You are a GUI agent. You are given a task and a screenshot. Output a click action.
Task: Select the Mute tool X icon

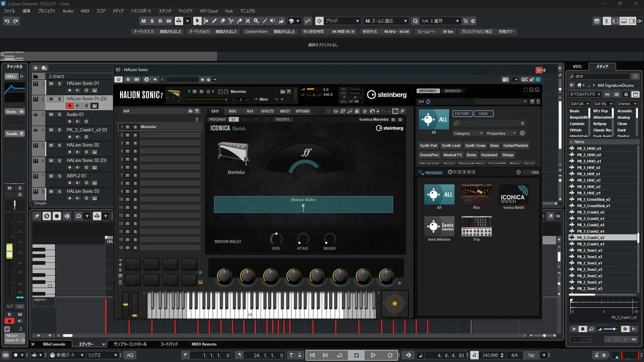(x=248, y=21)
